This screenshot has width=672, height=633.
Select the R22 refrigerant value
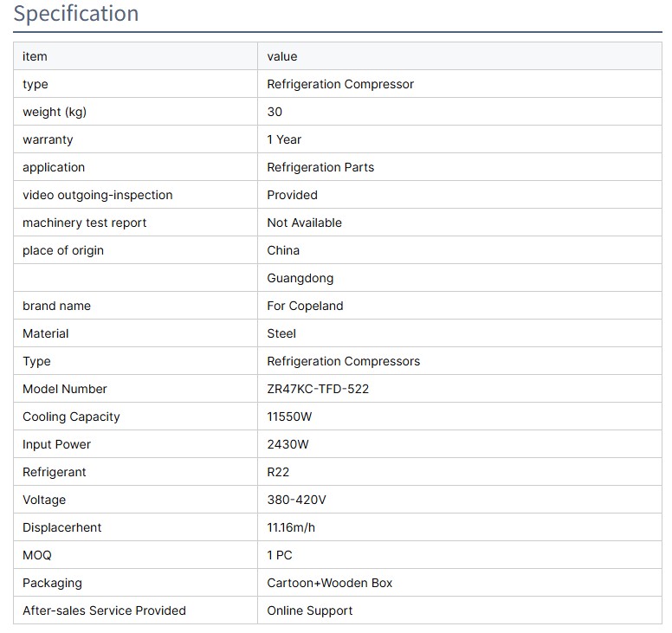278,472
